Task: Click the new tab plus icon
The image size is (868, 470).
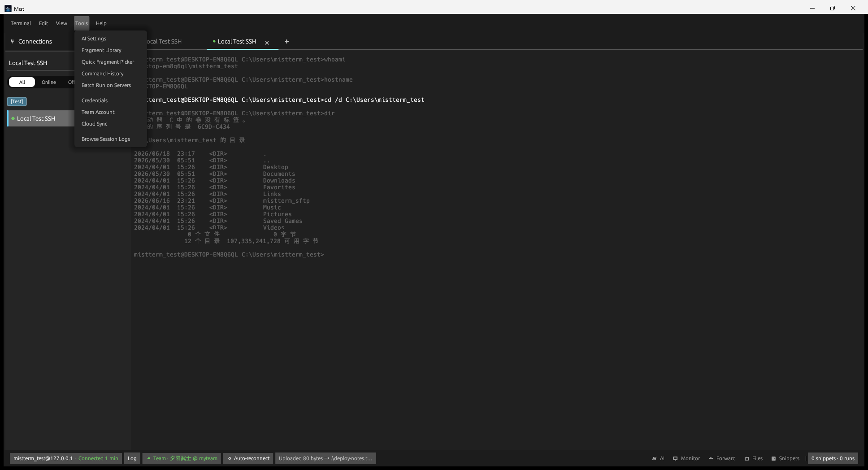Action: [x=286, y=41]
